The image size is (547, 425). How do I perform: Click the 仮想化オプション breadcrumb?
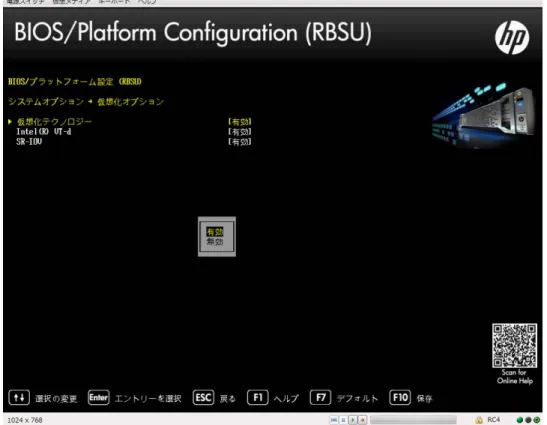pos(130,102)
